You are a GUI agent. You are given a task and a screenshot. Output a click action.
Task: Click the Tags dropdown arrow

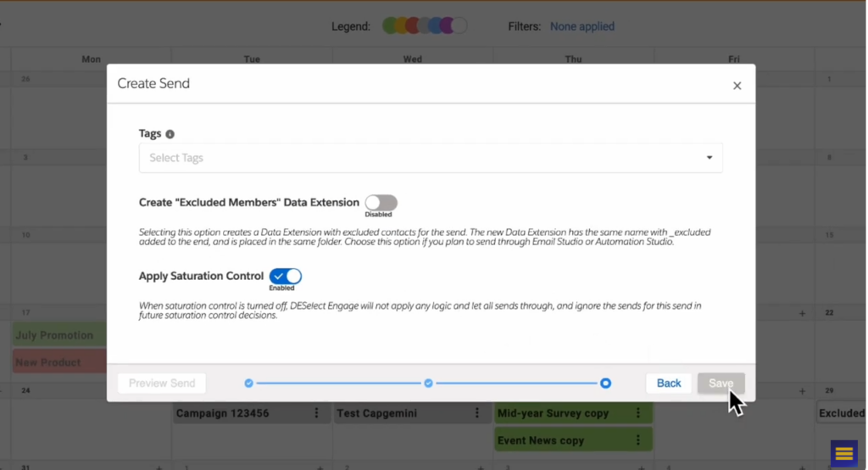[x=709, y=158]
